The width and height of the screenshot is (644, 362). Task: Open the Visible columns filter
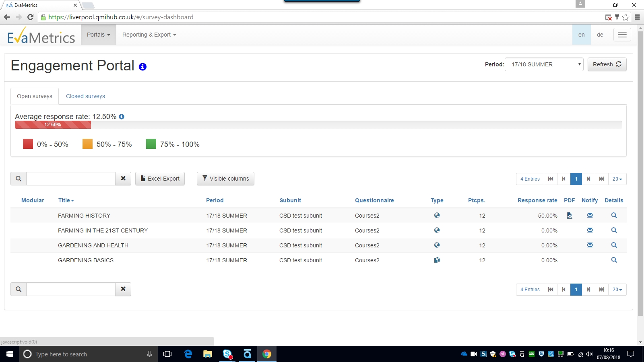coord(225,179)
